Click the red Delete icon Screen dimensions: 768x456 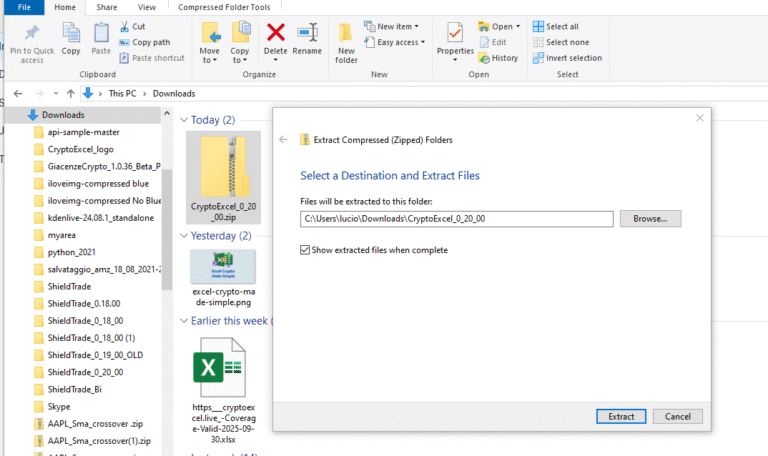coord(275,33)
